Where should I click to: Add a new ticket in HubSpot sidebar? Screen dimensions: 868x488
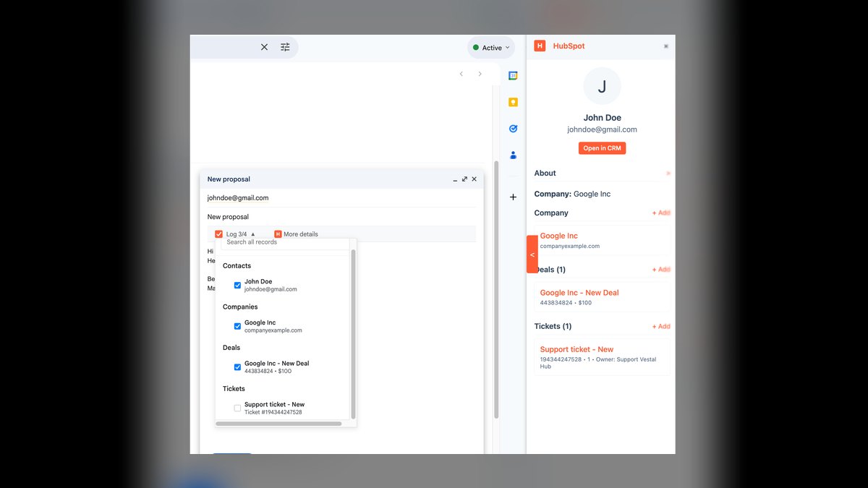click(x=661, y=327)
